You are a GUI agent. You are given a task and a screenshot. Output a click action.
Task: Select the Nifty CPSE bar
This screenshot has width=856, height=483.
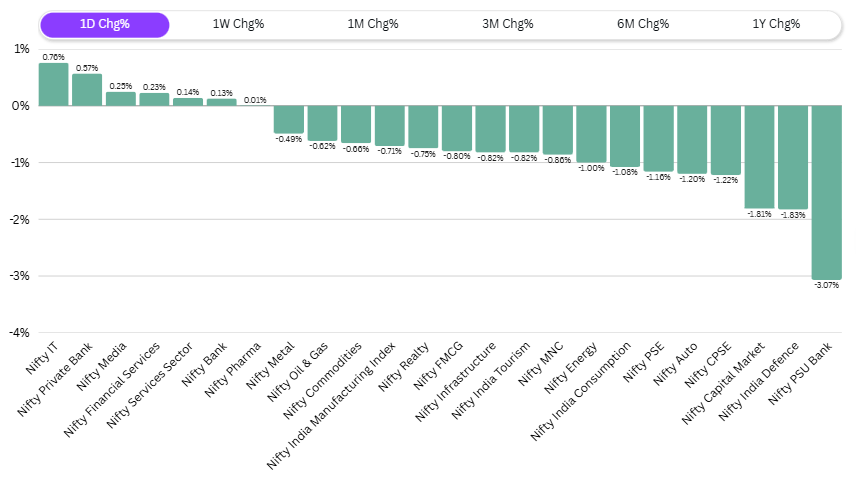point(725,140)
